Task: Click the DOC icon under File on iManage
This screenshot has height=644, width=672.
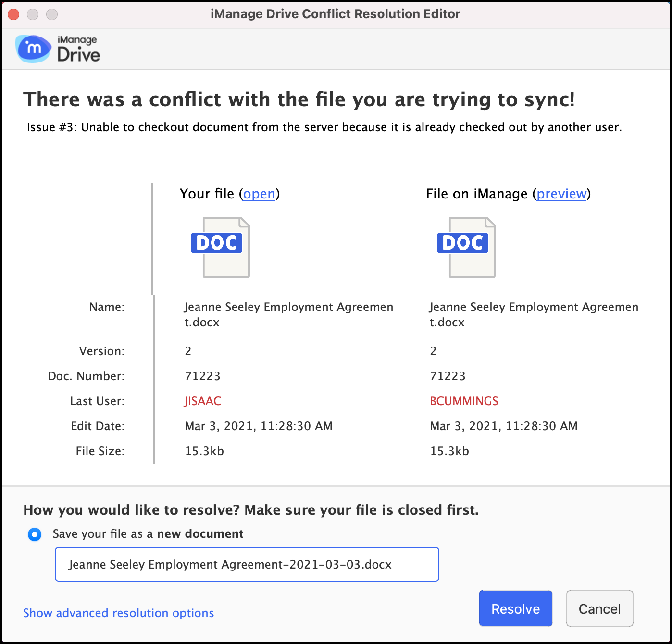Action: point(467,247)
